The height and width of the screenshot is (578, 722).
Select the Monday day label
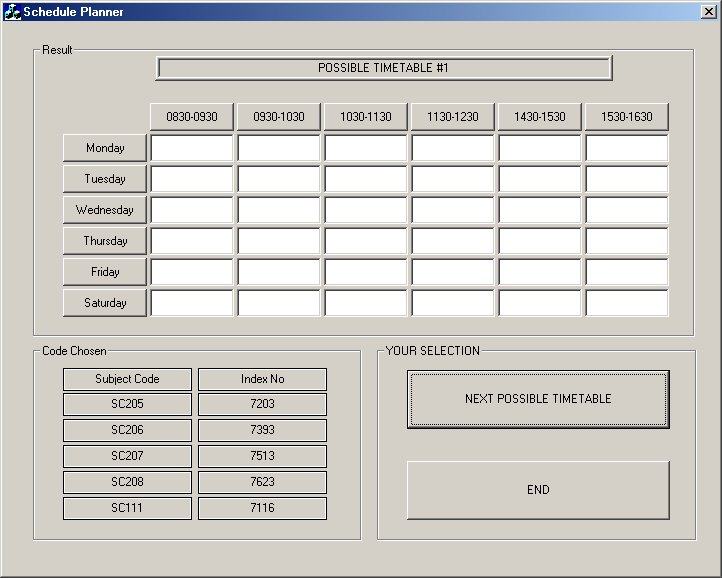tap(105, 148)
